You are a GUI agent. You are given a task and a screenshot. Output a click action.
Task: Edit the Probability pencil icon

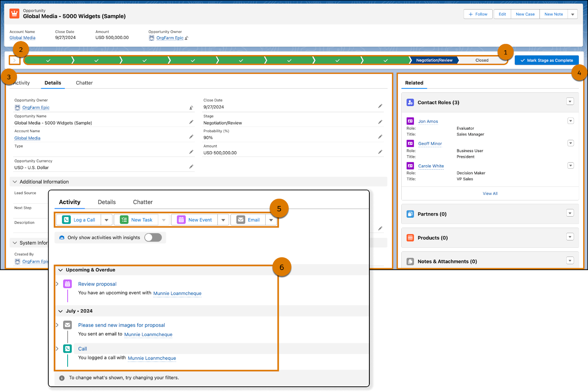tap(380, 137)
